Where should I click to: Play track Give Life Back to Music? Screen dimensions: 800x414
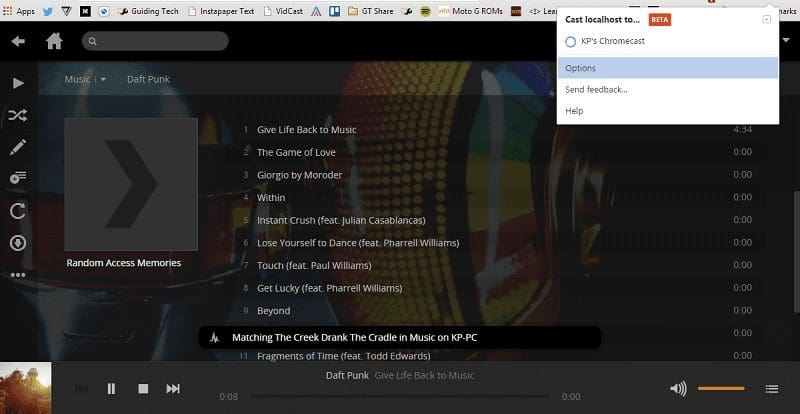[307, 130]
